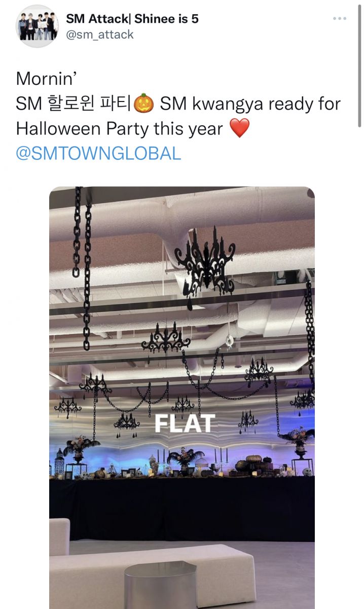Click the text 'SM kwangya ready for'
Screen dimensions: 364x609
(250, 104)
